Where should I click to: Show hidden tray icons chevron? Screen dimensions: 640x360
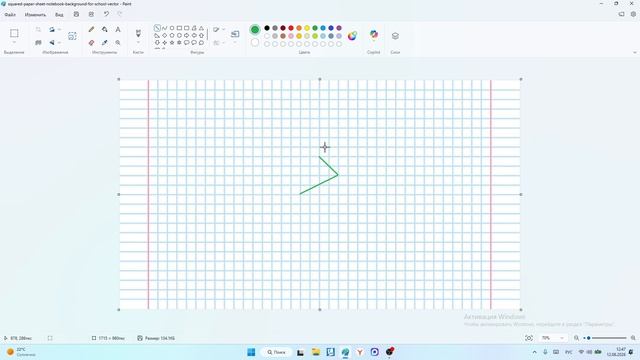click(534, 352)
